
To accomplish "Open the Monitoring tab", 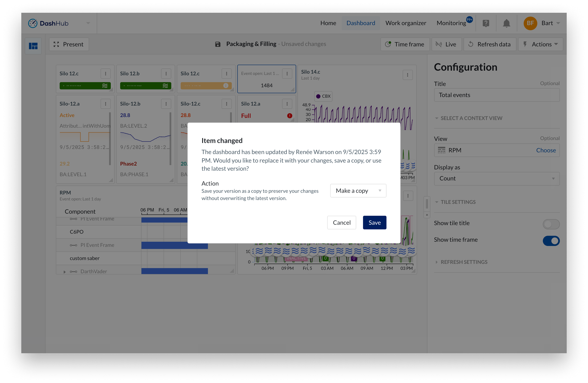I will tap(451, 23).
